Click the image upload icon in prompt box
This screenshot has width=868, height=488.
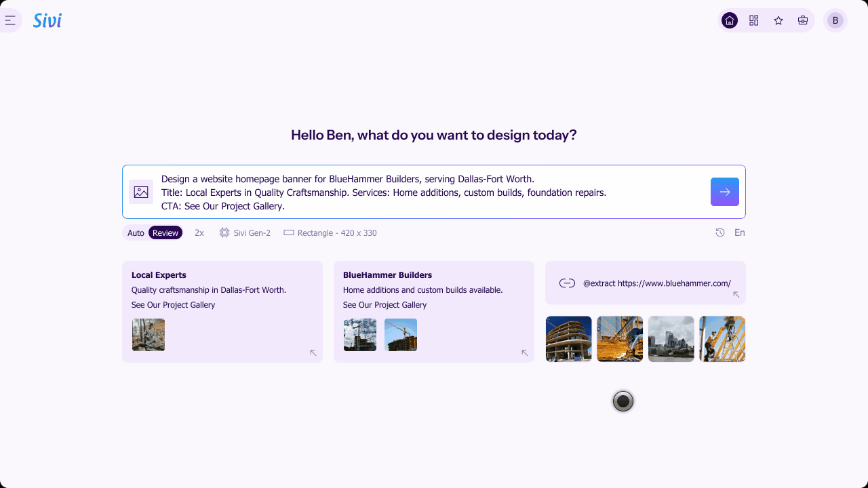pyautogui.click(x=141, y=192)
